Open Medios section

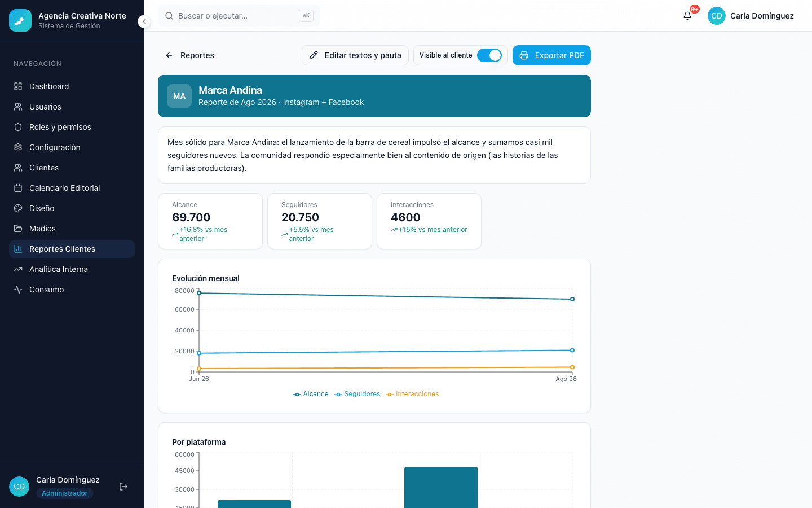tap(72, 229)
